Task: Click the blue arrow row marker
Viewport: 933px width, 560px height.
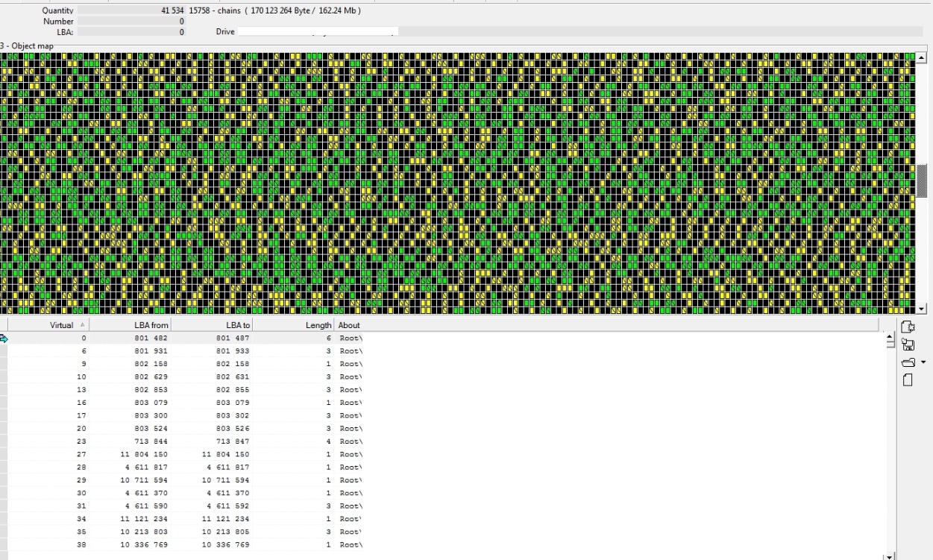Action: click(4, 339)
